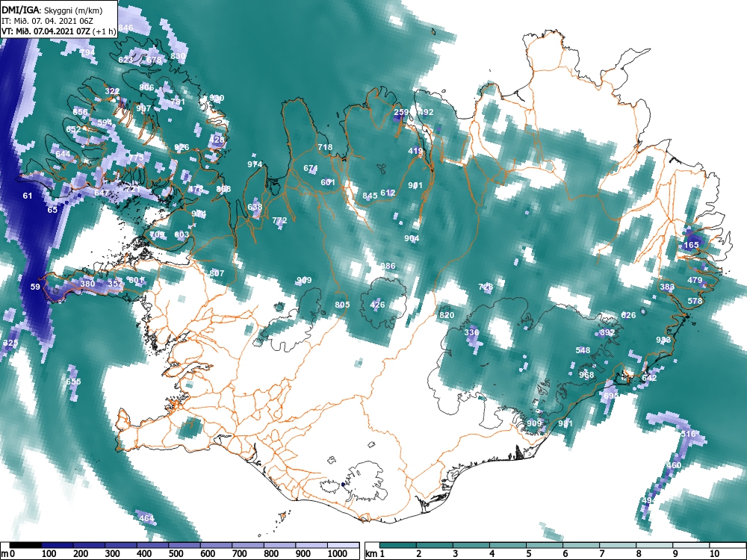Click the visibility value 775 in the Westfjords

pos(136,157)
